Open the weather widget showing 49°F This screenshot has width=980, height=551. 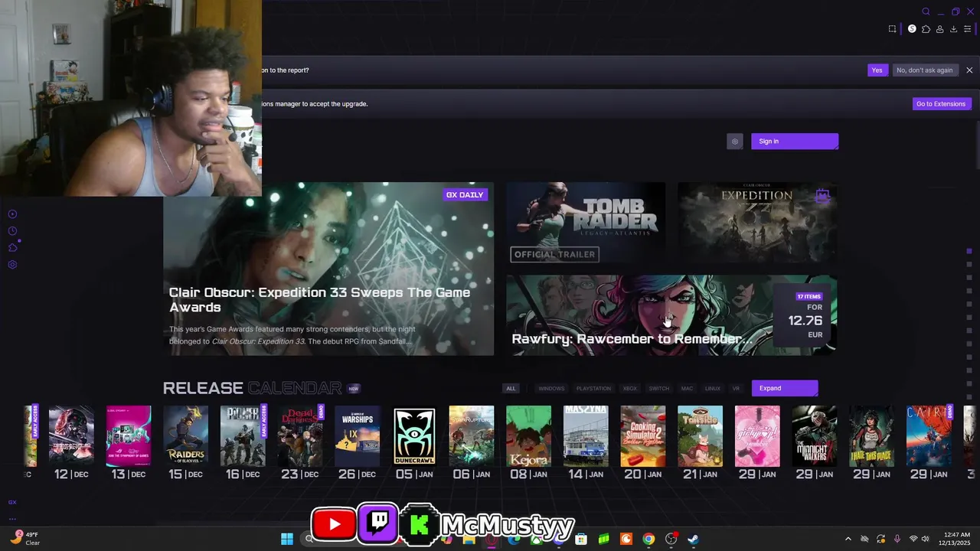pos(24,539)
